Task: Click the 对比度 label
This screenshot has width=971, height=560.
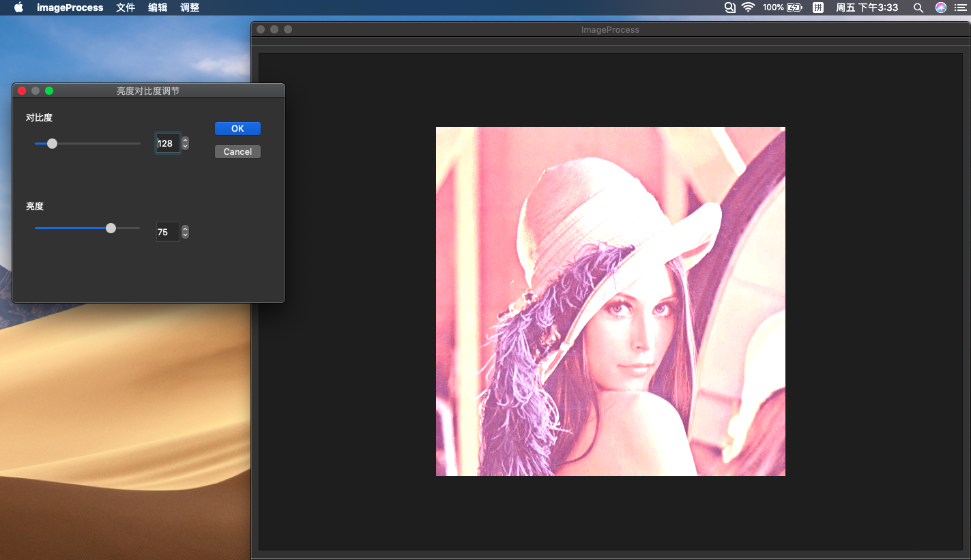Action: pyautogui.click(x=39, y=117)
